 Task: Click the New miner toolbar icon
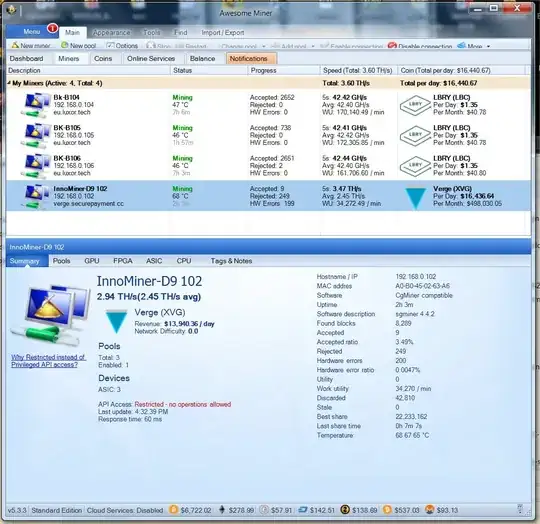click(x=15, y=45)
